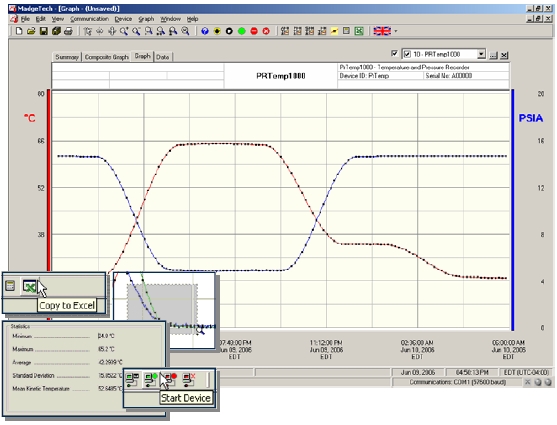Open the Edit menu

tap(40, 19)
